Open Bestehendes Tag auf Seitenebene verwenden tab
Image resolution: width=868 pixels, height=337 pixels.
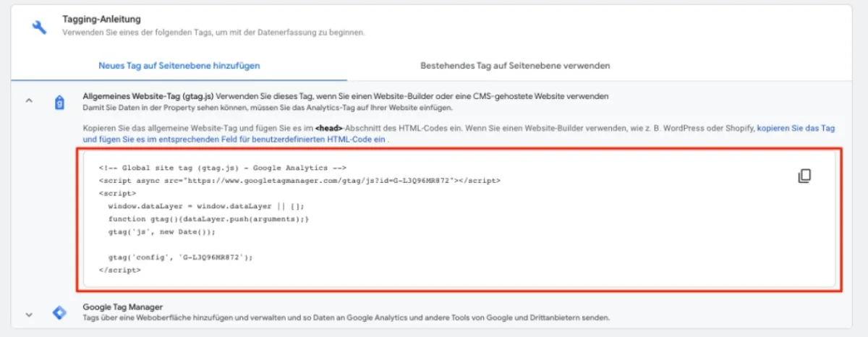515,66
